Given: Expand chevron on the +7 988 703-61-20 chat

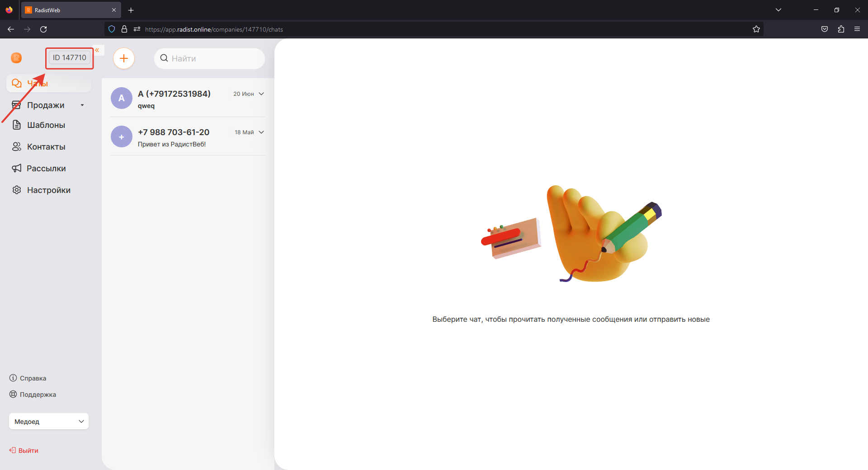Looking at the screenshot, I should [x=261, y=132].
